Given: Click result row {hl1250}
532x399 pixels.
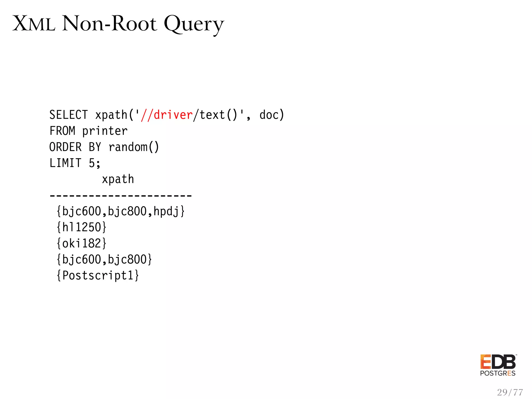Looking at the screenshot, I should tap(82, 227).
